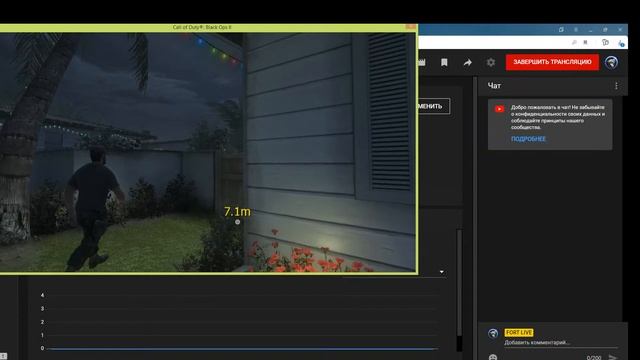Click the bookmark flag icon in the header
640x360 pixels.
point(444,62)
